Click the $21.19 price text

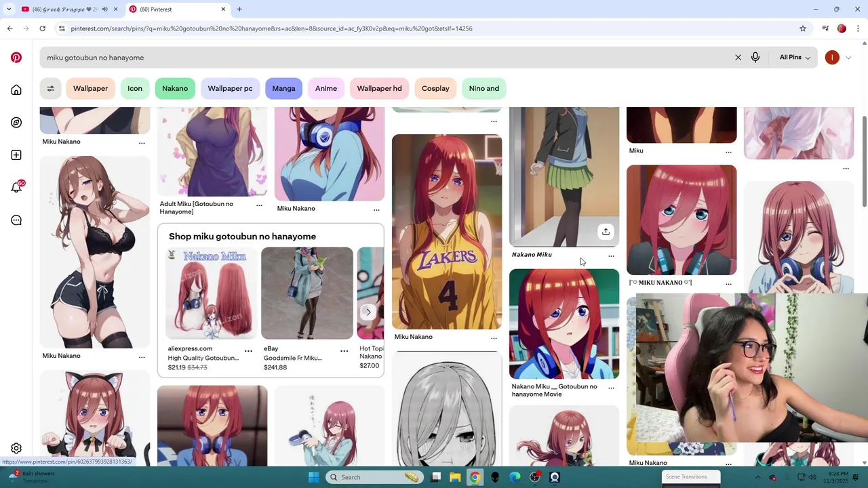[x=176, y=367]
